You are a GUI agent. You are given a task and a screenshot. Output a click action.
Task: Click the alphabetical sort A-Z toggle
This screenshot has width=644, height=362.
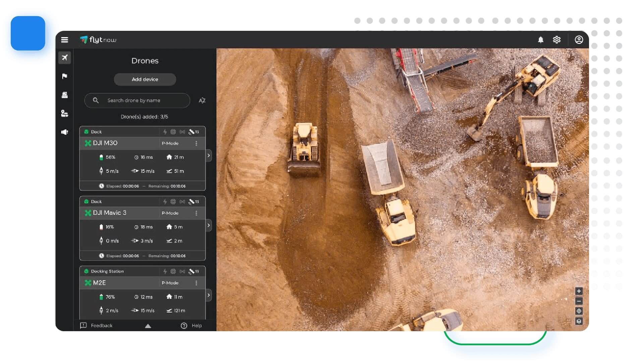(x=202, y=100)
